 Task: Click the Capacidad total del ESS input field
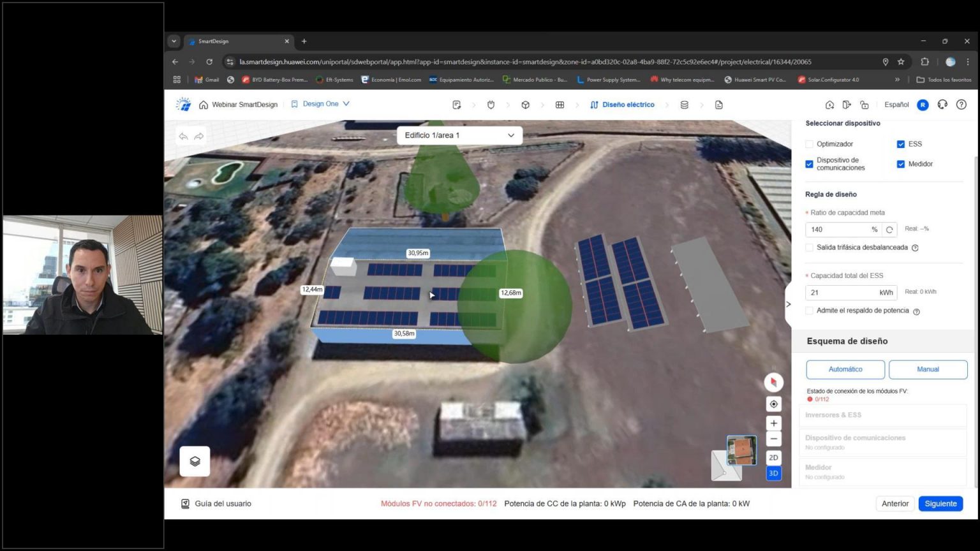pos(842,292)
